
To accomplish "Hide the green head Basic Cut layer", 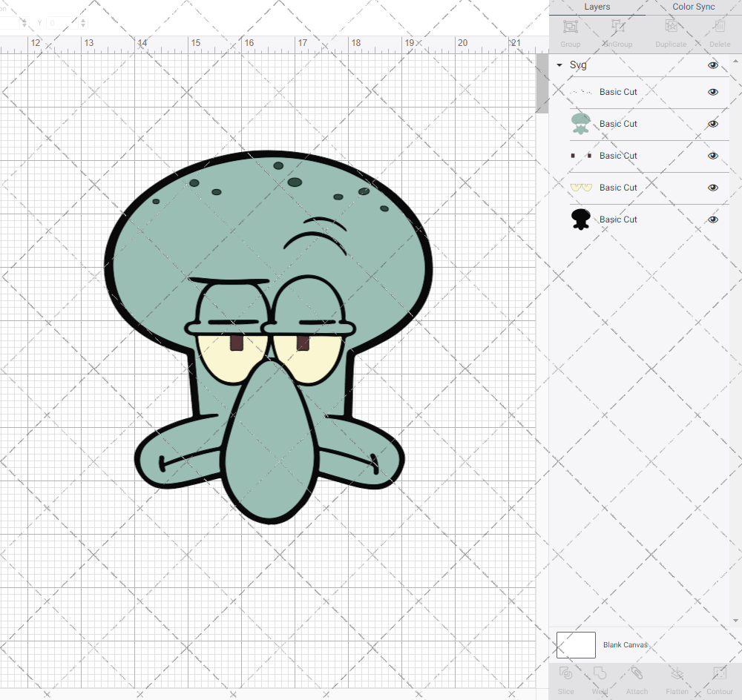I will (x=712, y=124).
